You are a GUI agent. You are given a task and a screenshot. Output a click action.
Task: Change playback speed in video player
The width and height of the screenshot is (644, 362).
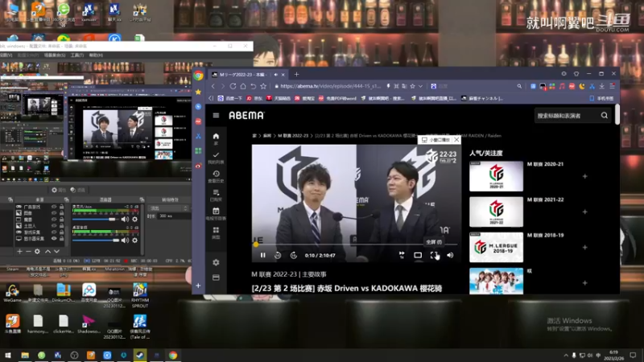point(402,255)
